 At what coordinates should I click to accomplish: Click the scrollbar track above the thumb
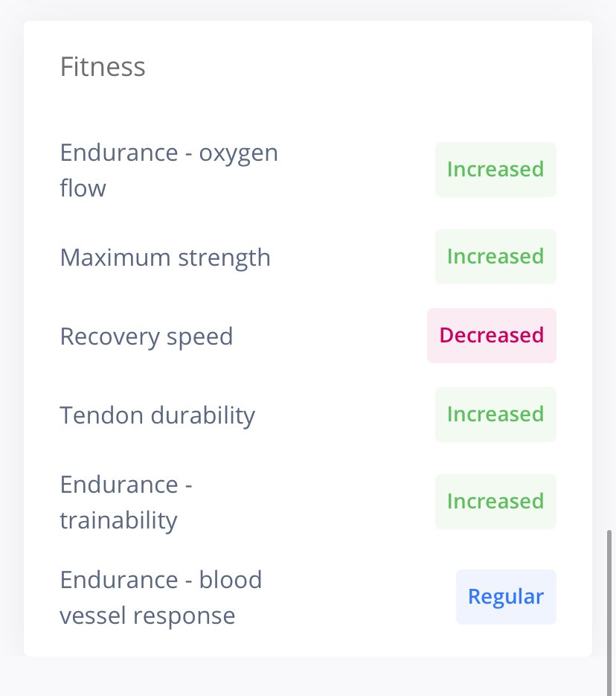pyautogui.click(x=609, y=266)
